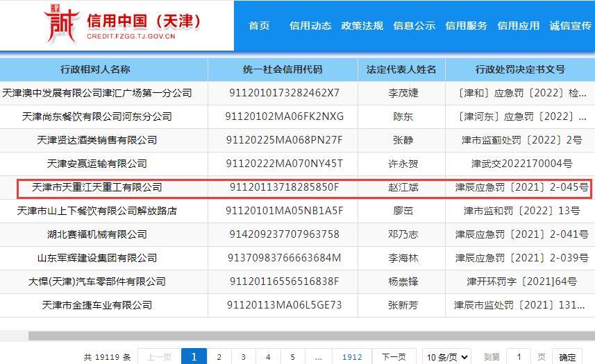Click the 法定代表人姓名 column header
Viewport: 595px width, 364px height.
point(401,69)
